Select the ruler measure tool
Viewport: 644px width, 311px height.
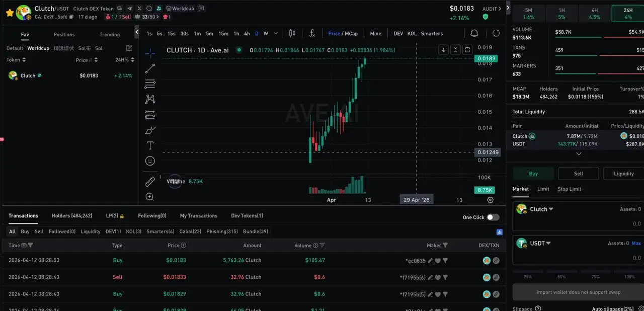[x=150, y=182]
